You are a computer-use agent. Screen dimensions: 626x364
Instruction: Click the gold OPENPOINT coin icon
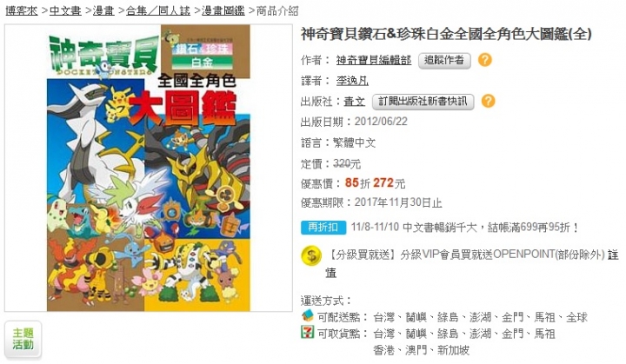[x=311, y=255]
